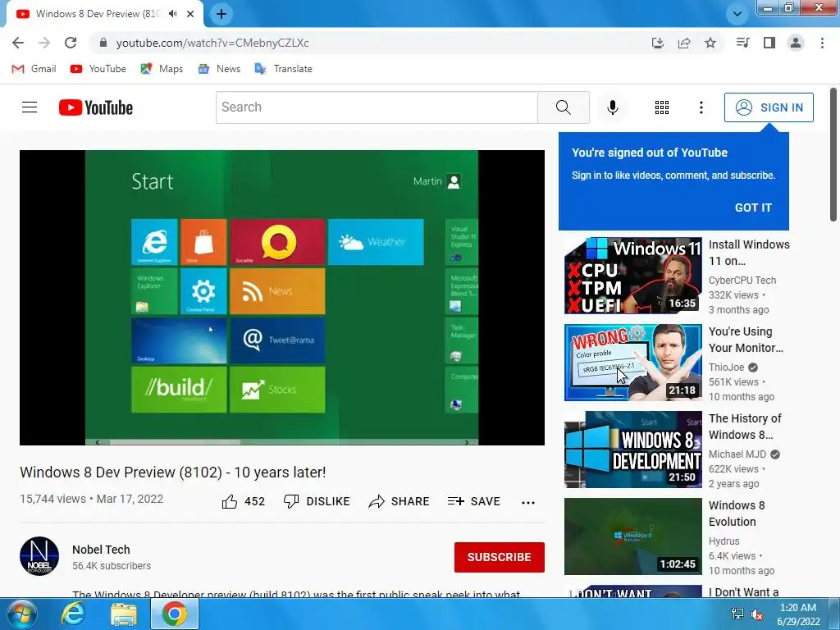
Task: Mute the tab using the speaker icon
Action: coord(172,14)
